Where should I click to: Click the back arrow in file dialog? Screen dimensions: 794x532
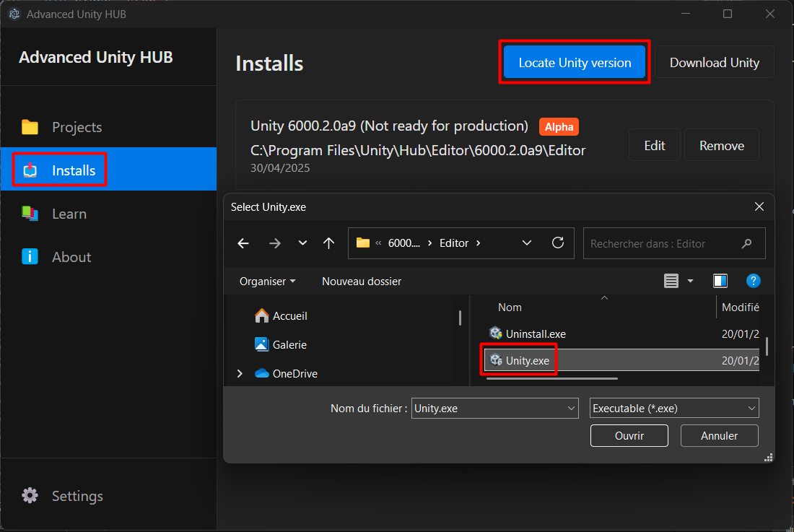243,243
